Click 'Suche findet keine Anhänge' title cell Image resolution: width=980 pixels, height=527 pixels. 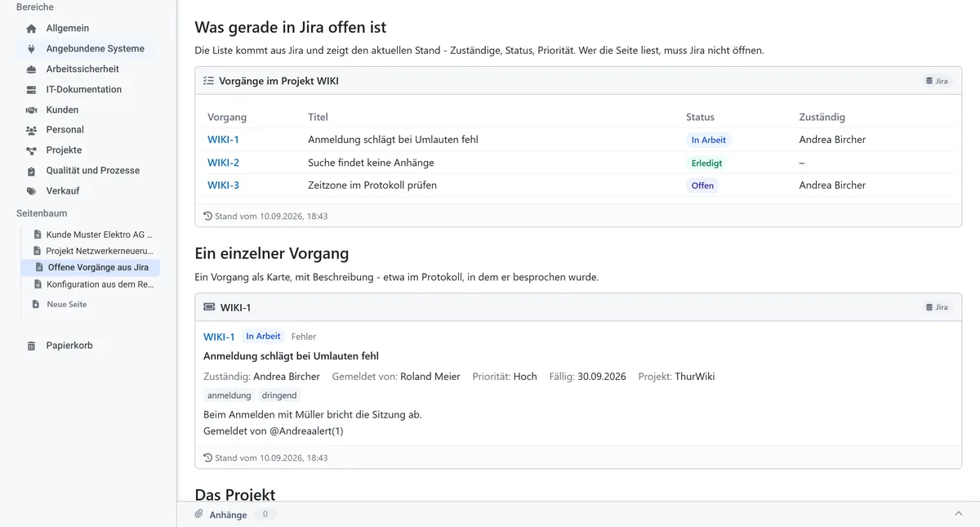pos(371,163)
